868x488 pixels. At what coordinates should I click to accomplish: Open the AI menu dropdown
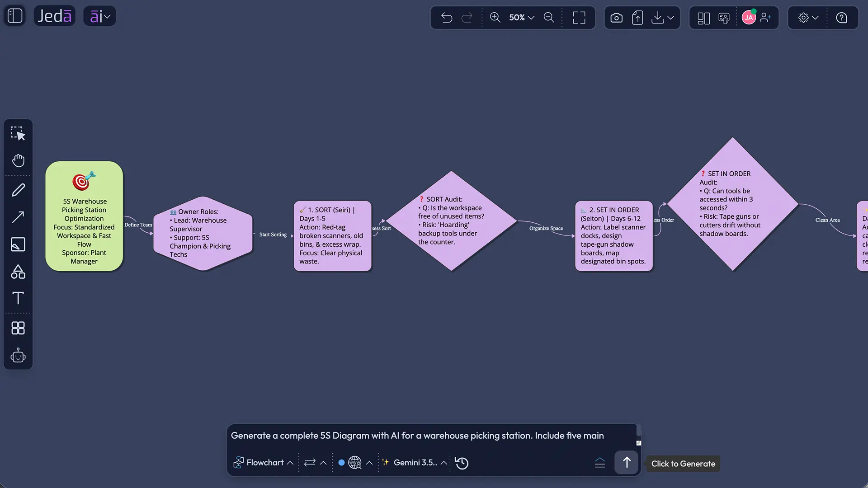100,16
